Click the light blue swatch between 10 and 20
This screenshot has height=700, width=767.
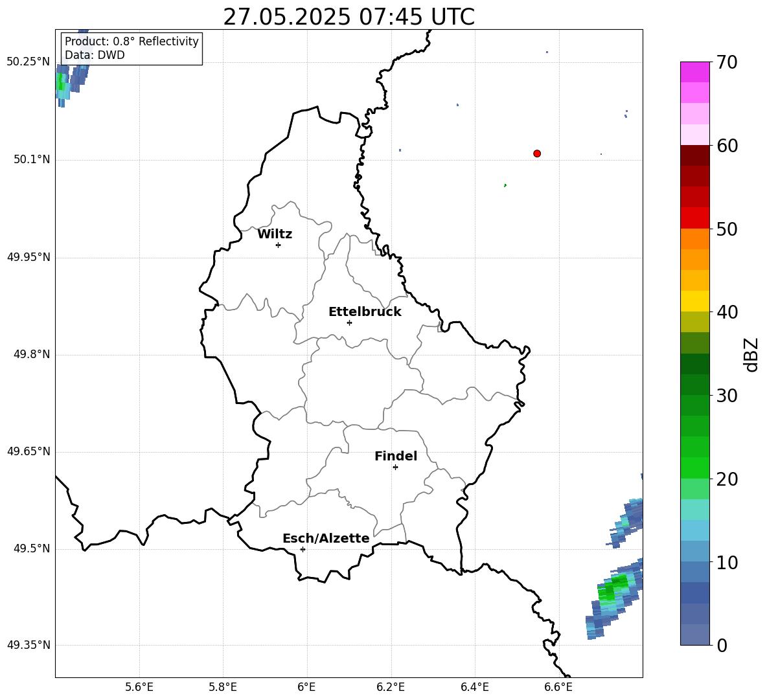click(x=695, y=530)
